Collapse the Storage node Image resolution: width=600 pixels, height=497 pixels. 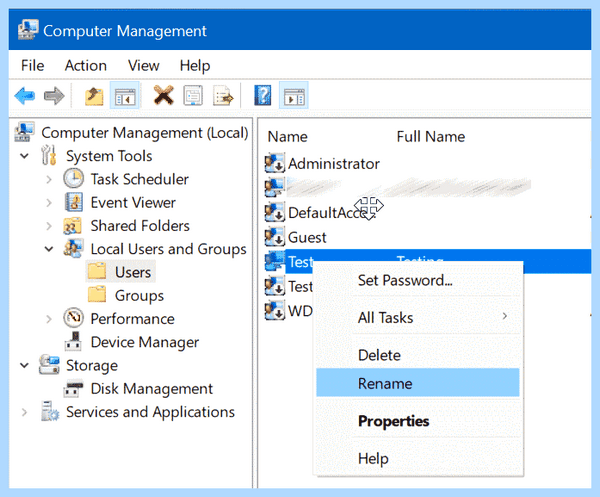[x=24, y=365]
